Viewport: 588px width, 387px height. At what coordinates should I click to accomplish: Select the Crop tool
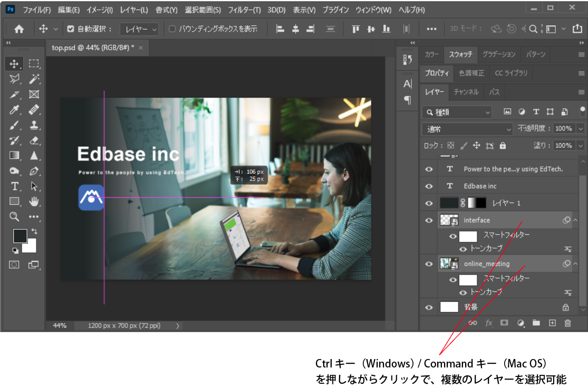pyautogui.click(x=14, y=94)
